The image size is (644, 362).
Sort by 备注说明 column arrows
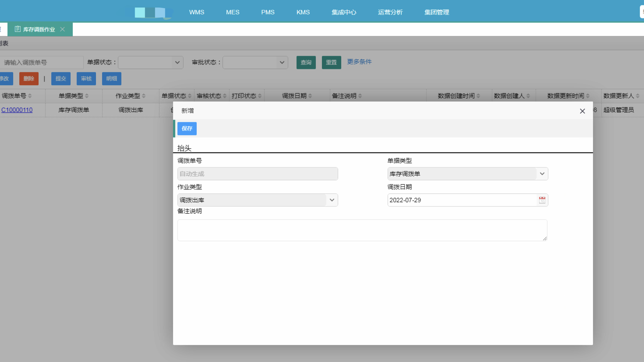click(360, 96)
